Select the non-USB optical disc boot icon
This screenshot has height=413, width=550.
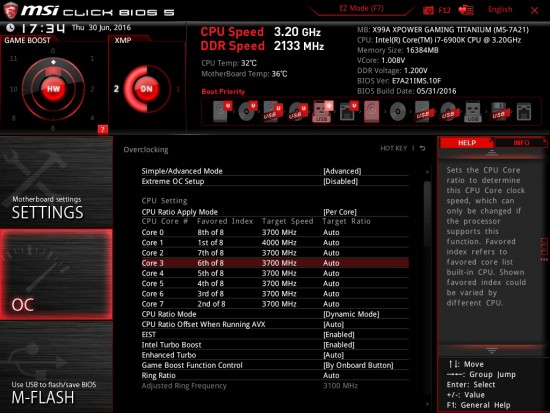[x=398, y=112]
